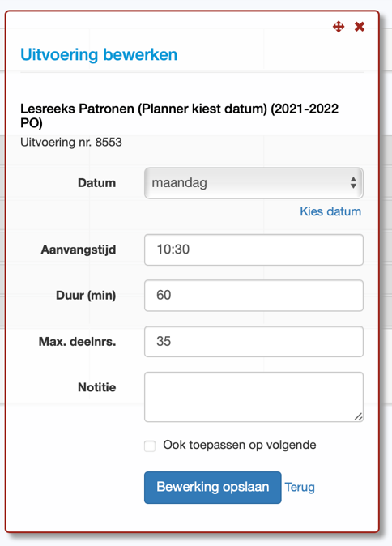Image resolution: width=392 pixels, height=546 pixels.
Task: Focus the Aanvangstijd field containing 10:30
Action: point(254,250)
